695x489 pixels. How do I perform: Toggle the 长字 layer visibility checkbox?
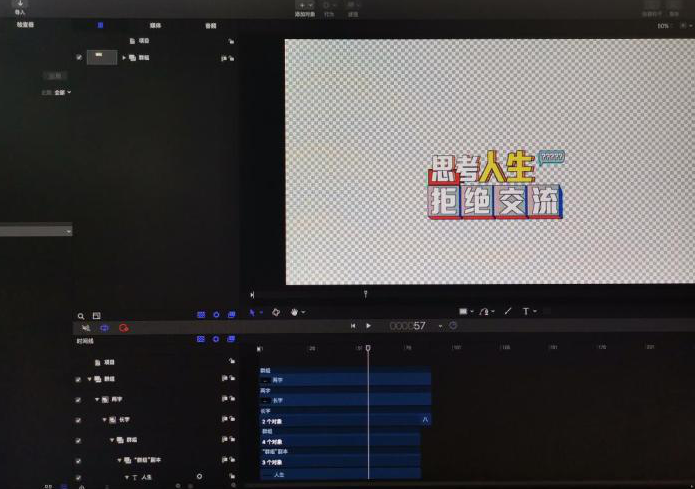[78, 420]
